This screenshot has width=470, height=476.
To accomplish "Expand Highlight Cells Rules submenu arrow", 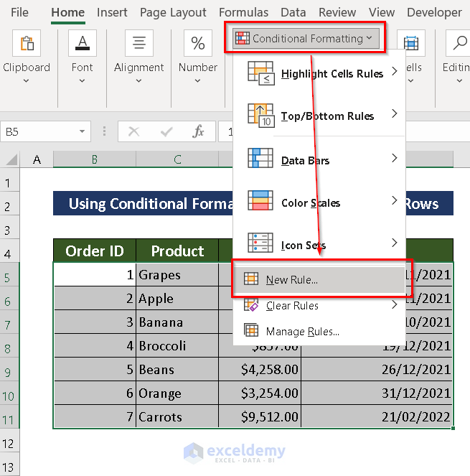I will (394, 71).
